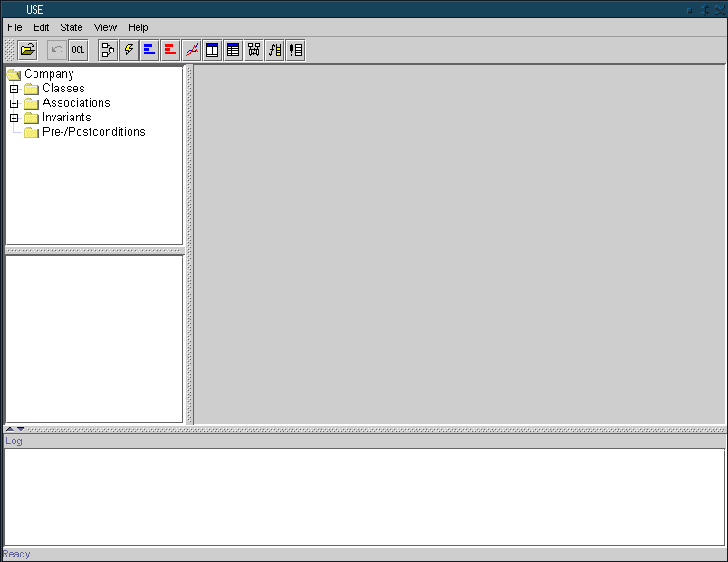Open the blue bars object count view

149,50
